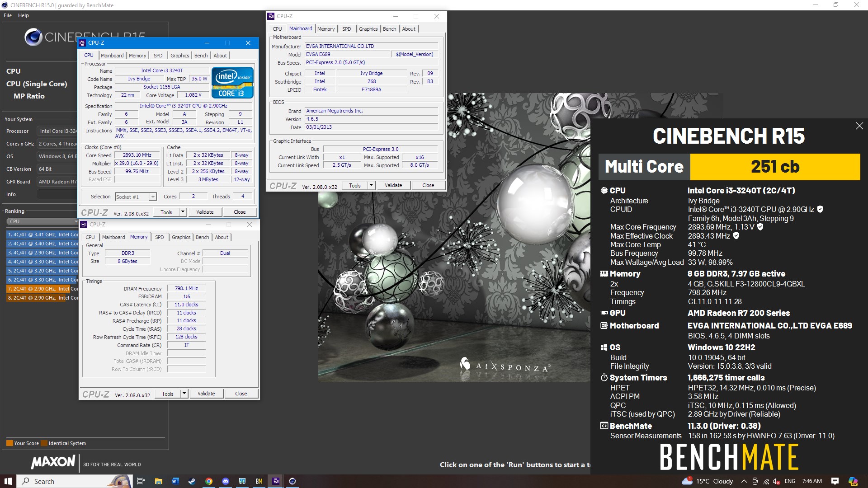Click the Tools button in the CPU-Z Mainboard window
This screenshot has width=868, height=488.
355,185
